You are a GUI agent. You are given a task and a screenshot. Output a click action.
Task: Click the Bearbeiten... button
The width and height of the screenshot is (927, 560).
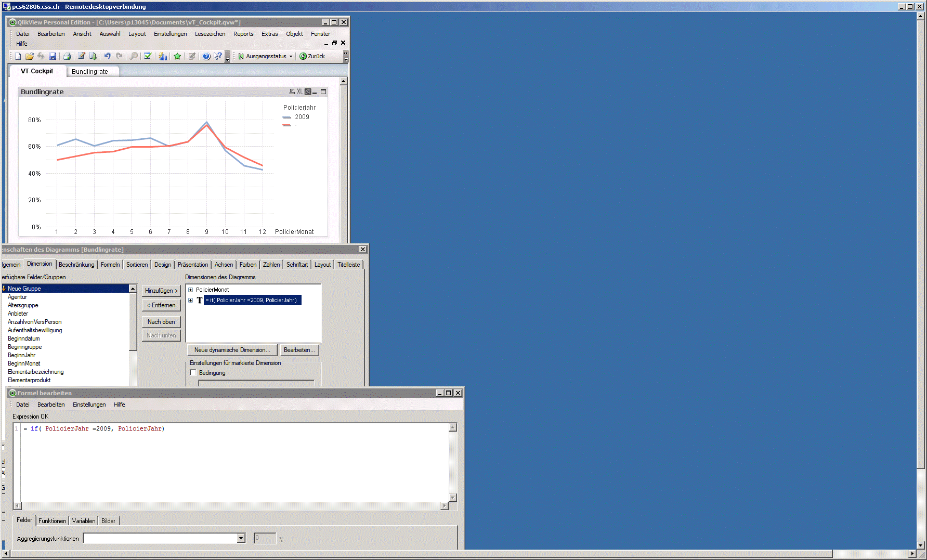299,350
